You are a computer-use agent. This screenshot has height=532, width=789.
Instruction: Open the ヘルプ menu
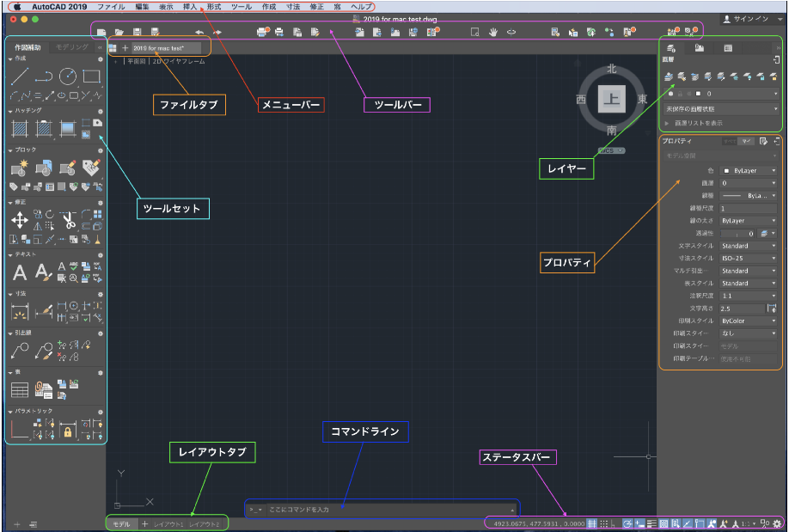[361, 7]
